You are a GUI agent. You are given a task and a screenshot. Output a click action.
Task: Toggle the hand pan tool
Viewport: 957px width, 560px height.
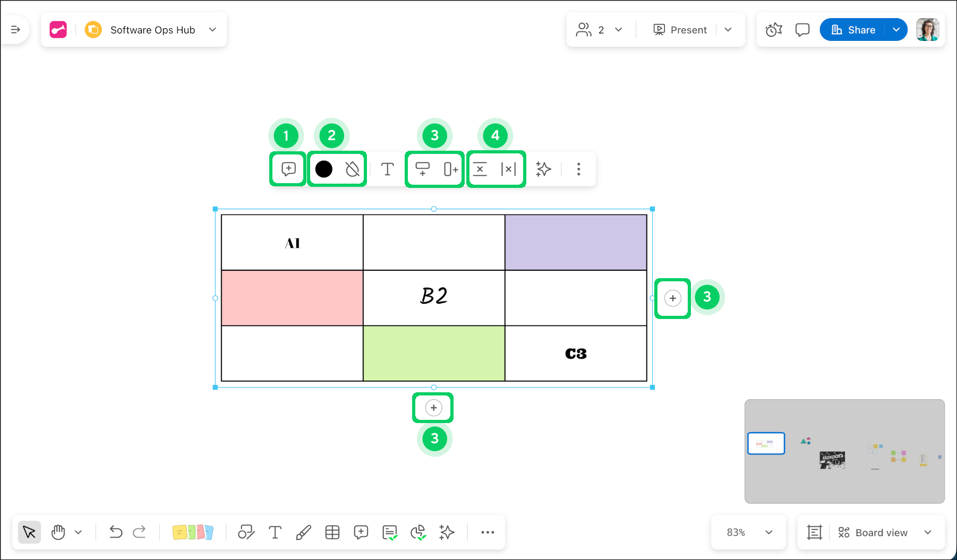pos(58,532)
